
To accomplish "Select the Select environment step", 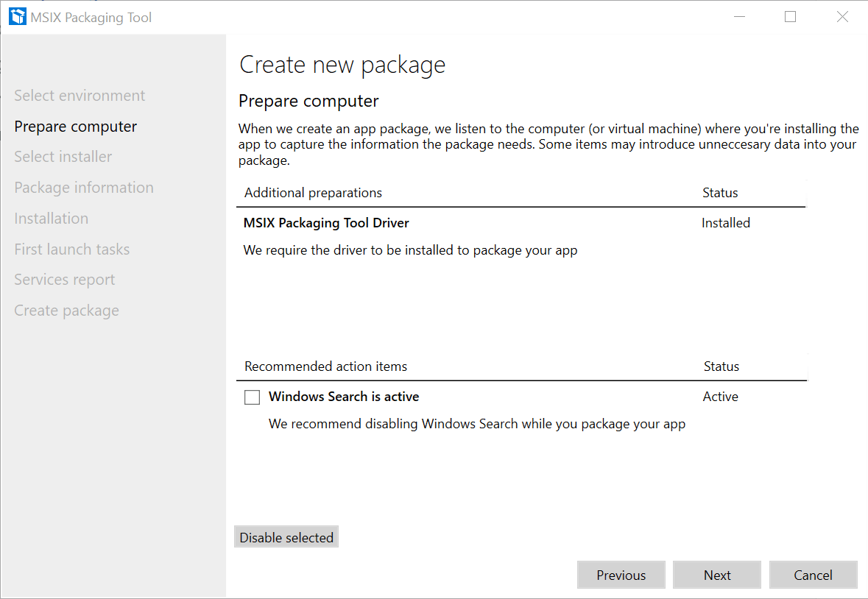I will pos(79,95).
